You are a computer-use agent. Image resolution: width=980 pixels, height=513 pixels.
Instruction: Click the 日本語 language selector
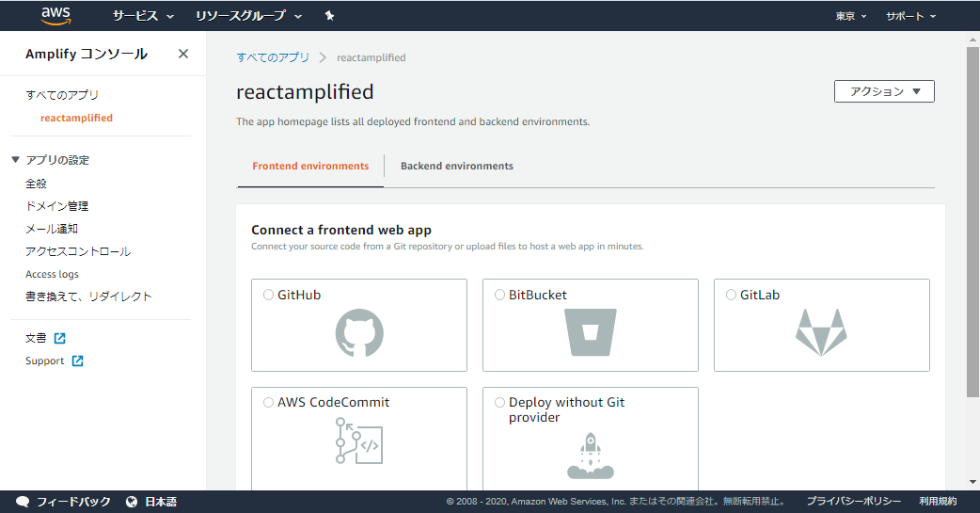coord(161,502)
